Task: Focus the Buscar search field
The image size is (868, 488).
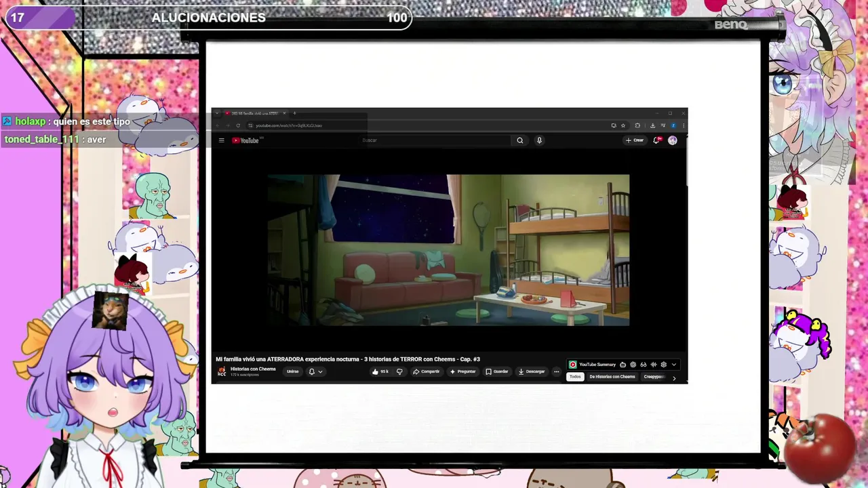Action: [x=435, y=140]
